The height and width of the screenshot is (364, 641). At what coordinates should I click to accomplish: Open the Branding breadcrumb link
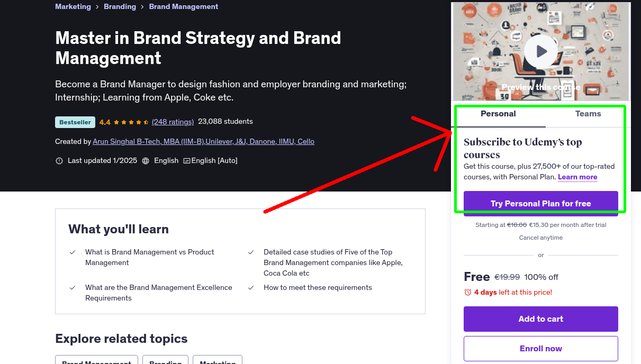120,6
